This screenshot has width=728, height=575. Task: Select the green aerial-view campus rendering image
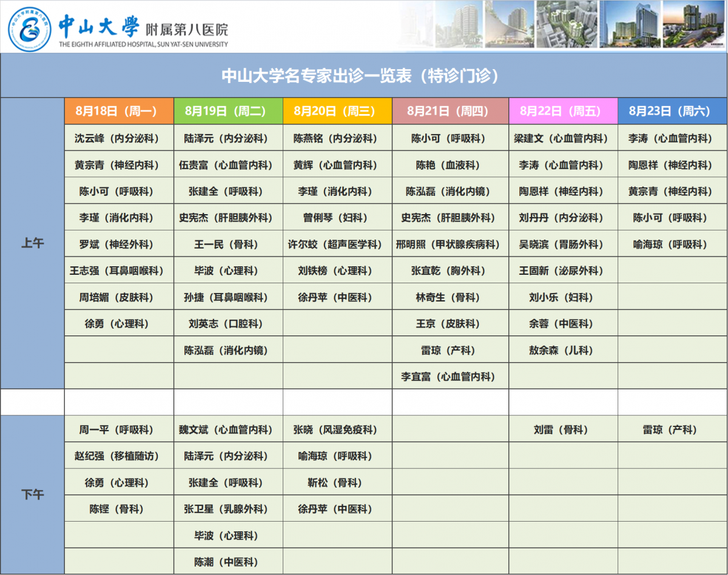tap(567, 24)
